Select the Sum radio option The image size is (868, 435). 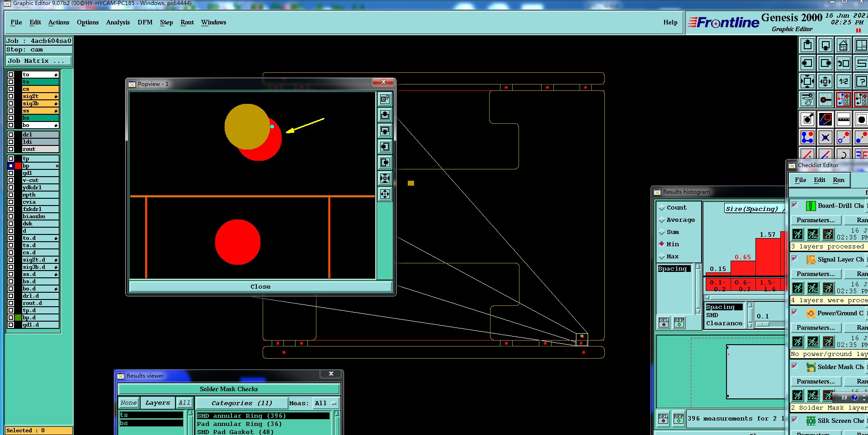(x=669, y=232)
